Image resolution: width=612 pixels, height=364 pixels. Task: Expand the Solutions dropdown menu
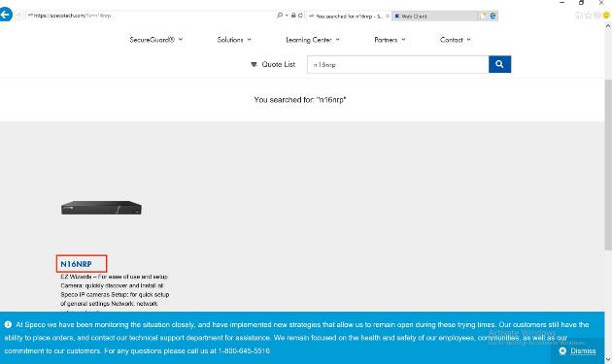point(234,40)
